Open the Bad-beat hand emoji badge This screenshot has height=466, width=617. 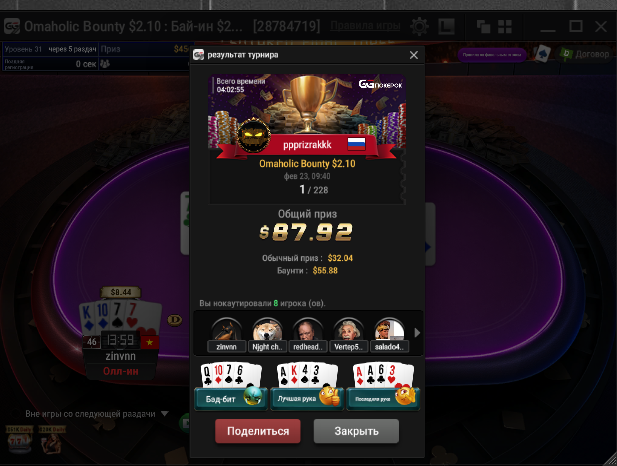click(253, 396)
